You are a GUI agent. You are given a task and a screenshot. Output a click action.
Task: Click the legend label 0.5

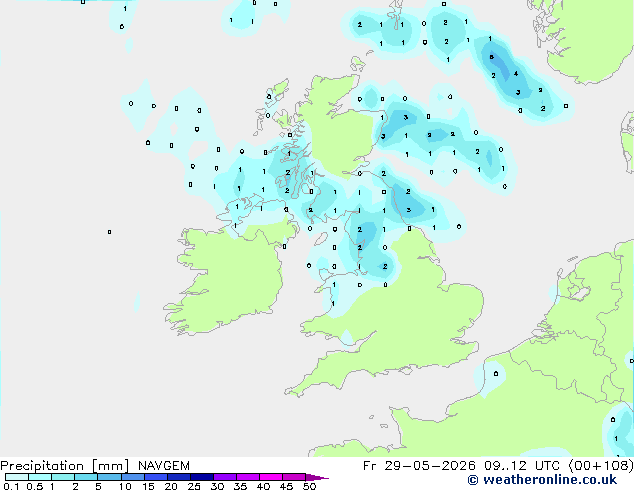tap(35, 486)
